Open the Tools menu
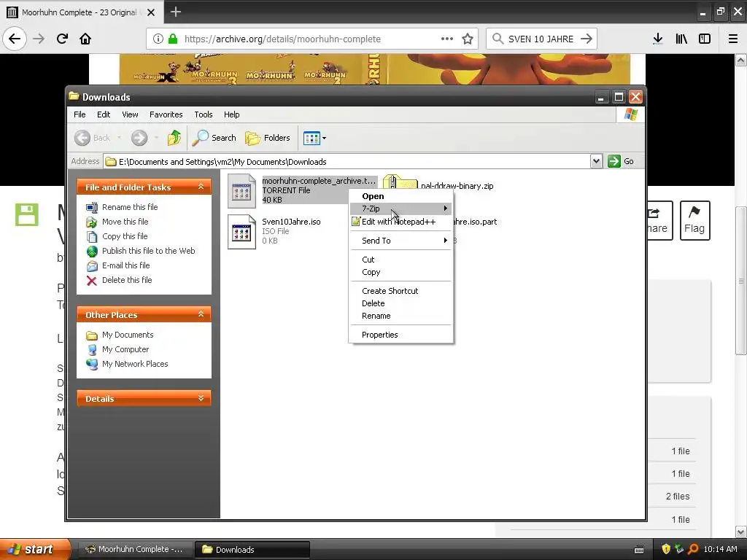Viewport: 747px width, 560px height. pos(203,114)
